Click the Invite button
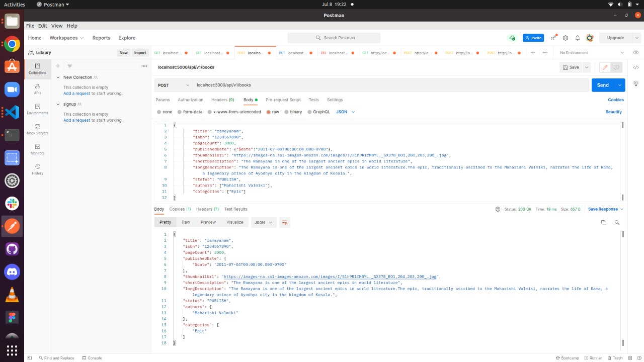 [533, 38]
